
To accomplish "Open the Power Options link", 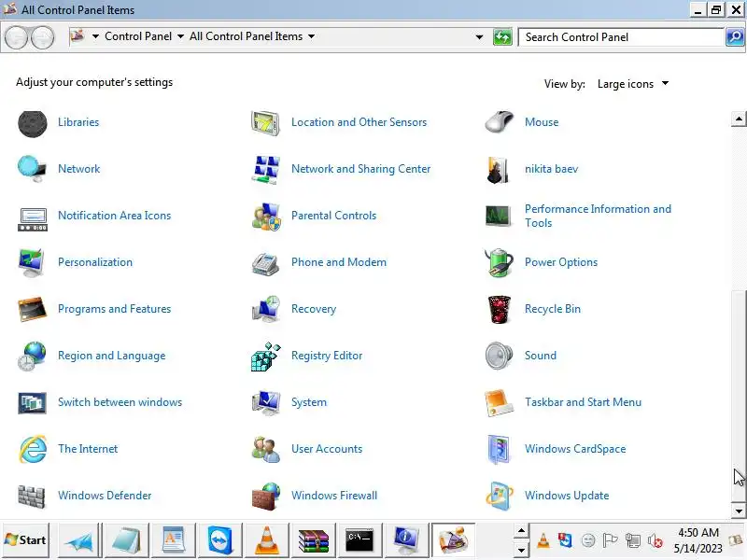I will point(561,262).
